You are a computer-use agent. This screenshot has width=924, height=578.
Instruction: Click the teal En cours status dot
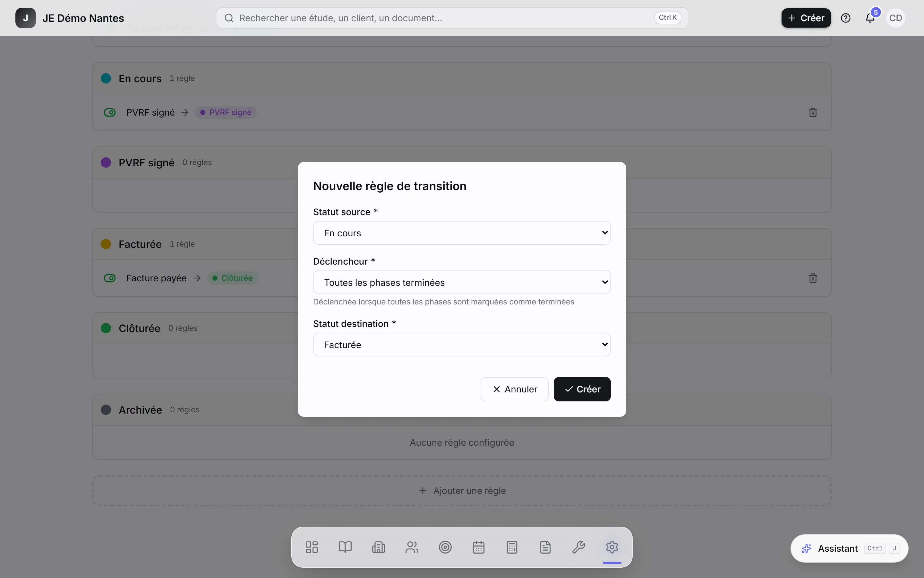(x=106, y=78)
